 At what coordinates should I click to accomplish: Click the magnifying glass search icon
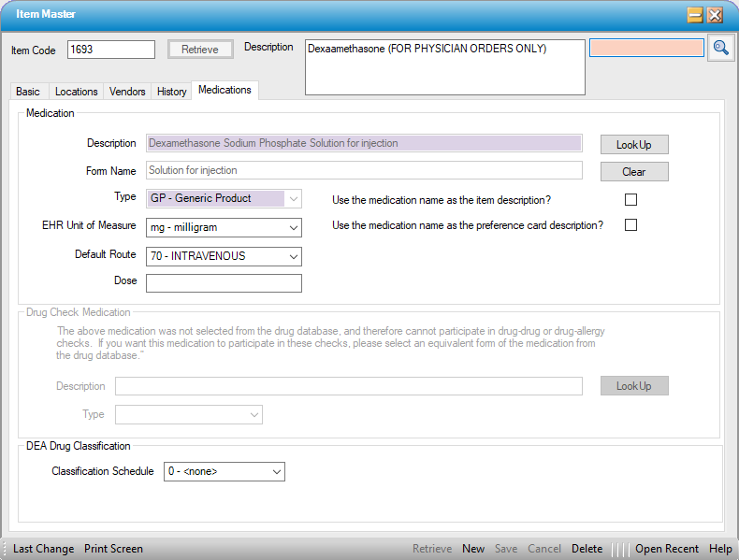point(719,49)
